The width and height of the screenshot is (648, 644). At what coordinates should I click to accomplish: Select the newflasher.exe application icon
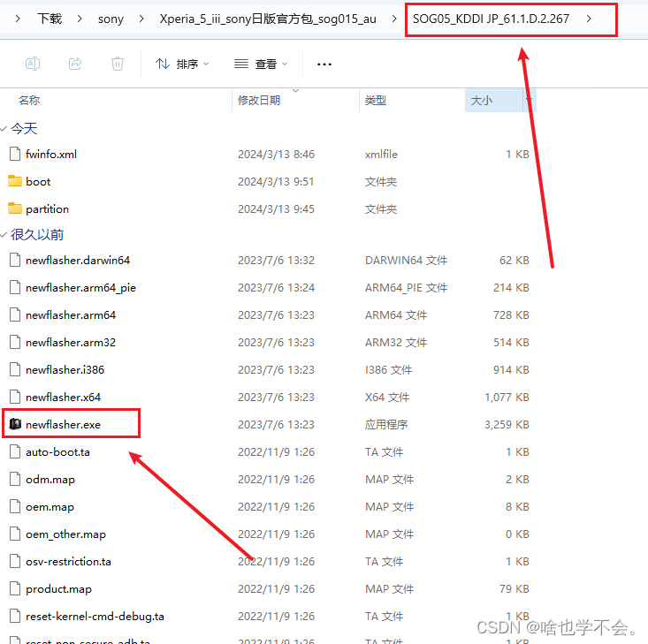(15, 424)
